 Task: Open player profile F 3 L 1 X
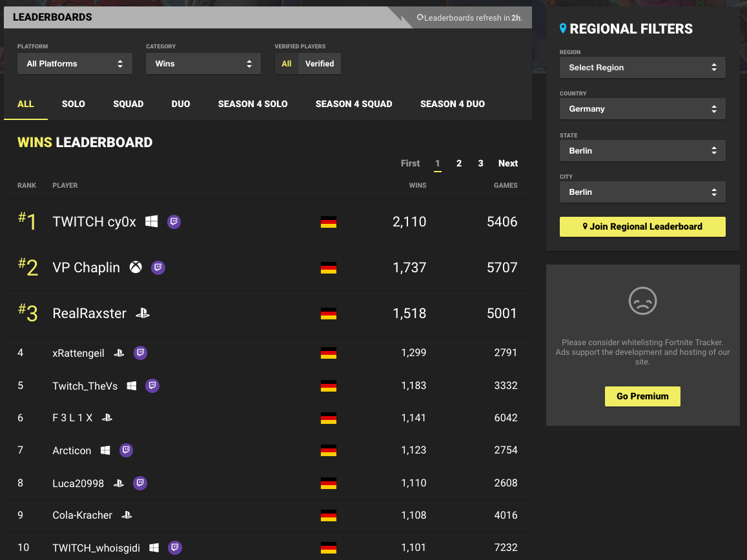click(72, 417)
